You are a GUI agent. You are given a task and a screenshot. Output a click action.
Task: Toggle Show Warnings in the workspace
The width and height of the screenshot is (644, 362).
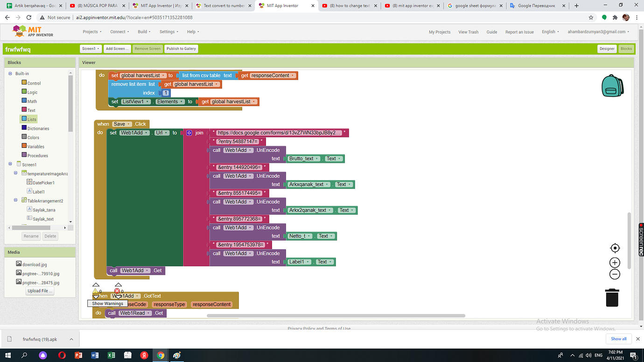pyautogui.click(x=107, y=303)
